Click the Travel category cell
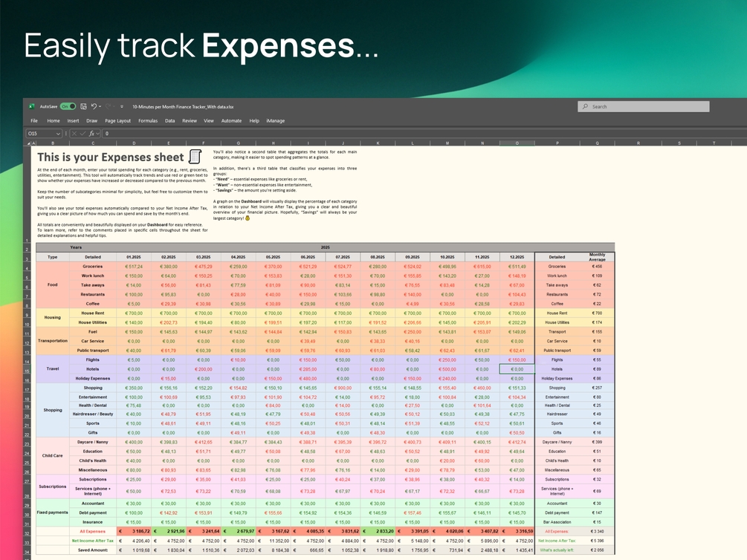The image size is (747, 560). point(53,368)
